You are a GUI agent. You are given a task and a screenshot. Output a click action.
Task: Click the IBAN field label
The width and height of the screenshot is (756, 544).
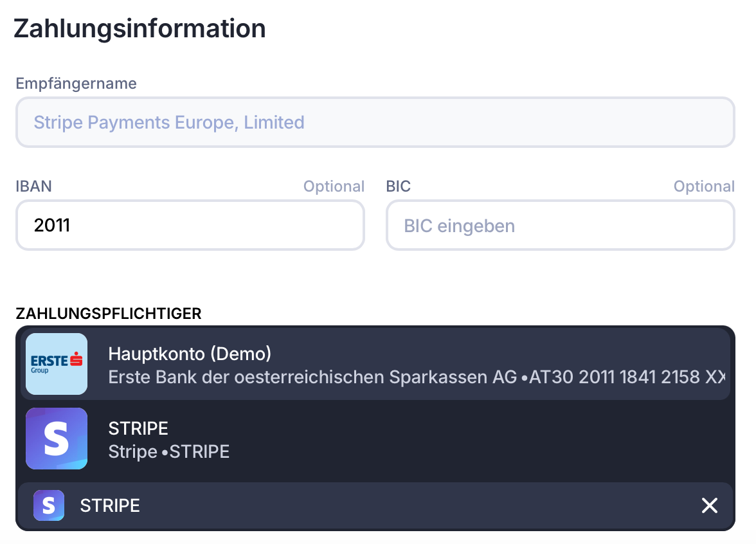click(33, 186)
